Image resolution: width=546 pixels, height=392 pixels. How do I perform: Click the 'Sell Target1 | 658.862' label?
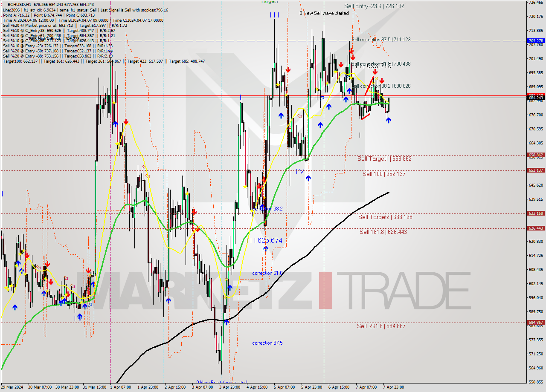coord(384,159)
